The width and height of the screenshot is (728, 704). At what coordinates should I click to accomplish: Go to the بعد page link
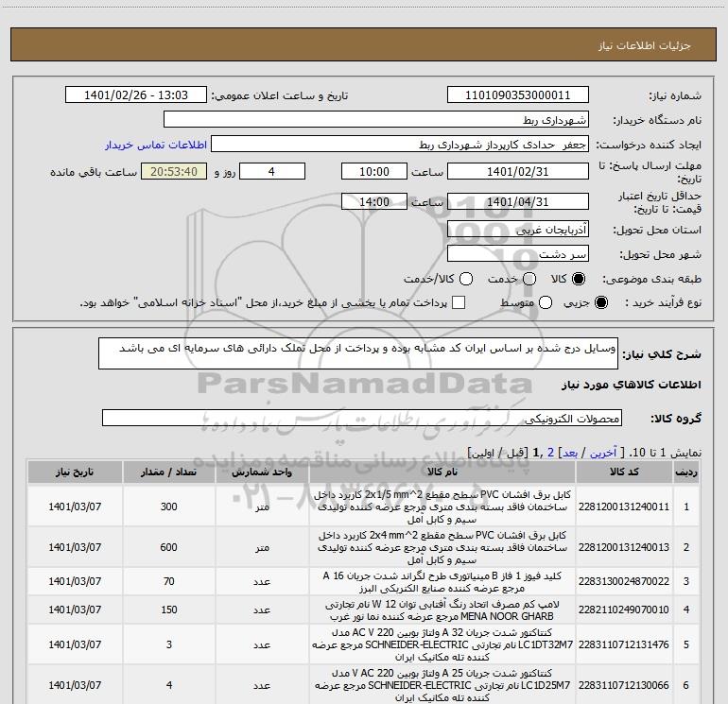(570, 453)
